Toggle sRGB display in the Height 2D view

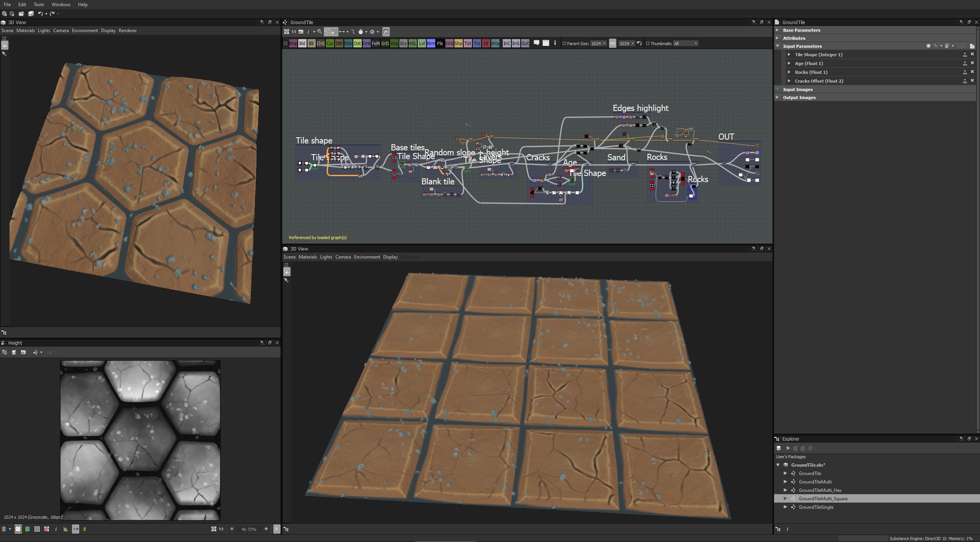pyautogui.click(x=75, y=529)
